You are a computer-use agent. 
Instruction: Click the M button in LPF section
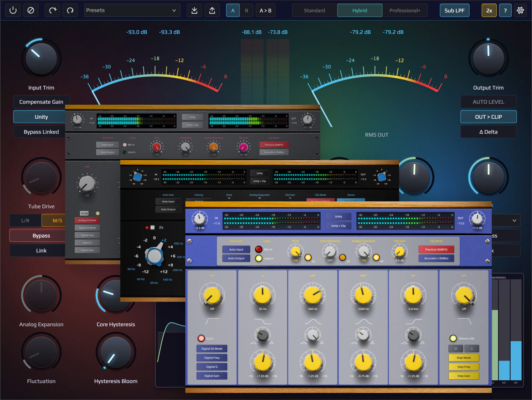(x=456, y=348)
